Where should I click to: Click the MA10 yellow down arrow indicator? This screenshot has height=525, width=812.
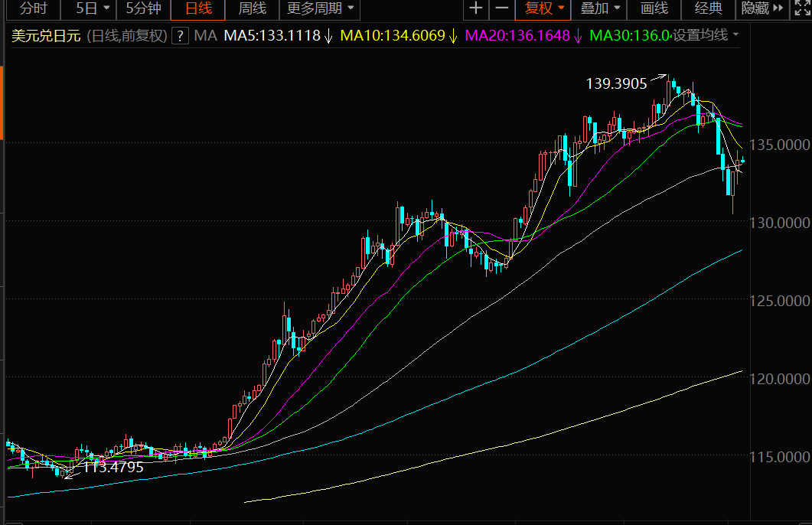pyautogui.click(x=453, y=36)
